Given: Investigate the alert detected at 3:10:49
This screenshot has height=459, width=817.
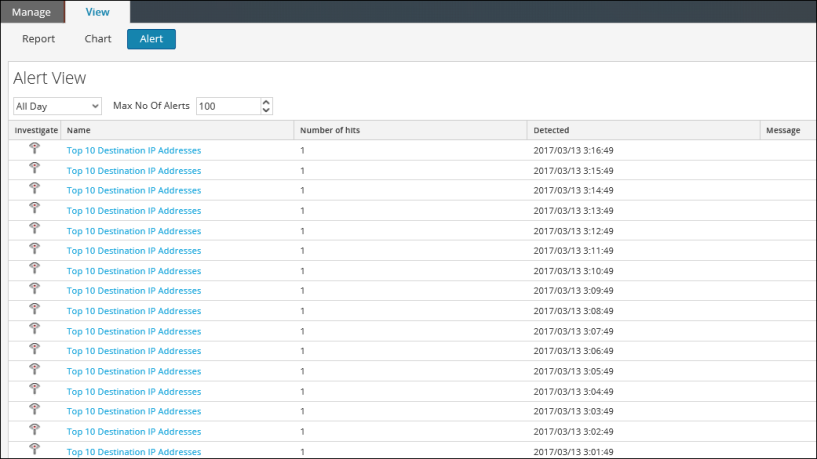Looking at the screenshot, I should point(34,269).
